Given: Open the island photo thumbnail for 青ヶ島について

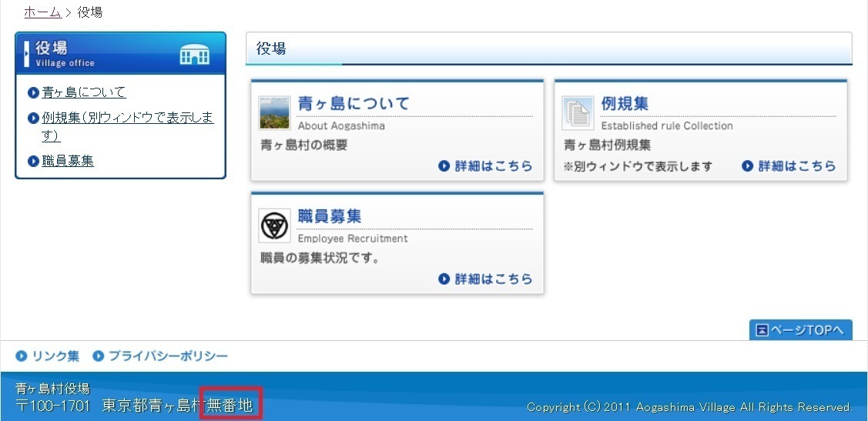Looking at the screenshot, I should (274, 113).
